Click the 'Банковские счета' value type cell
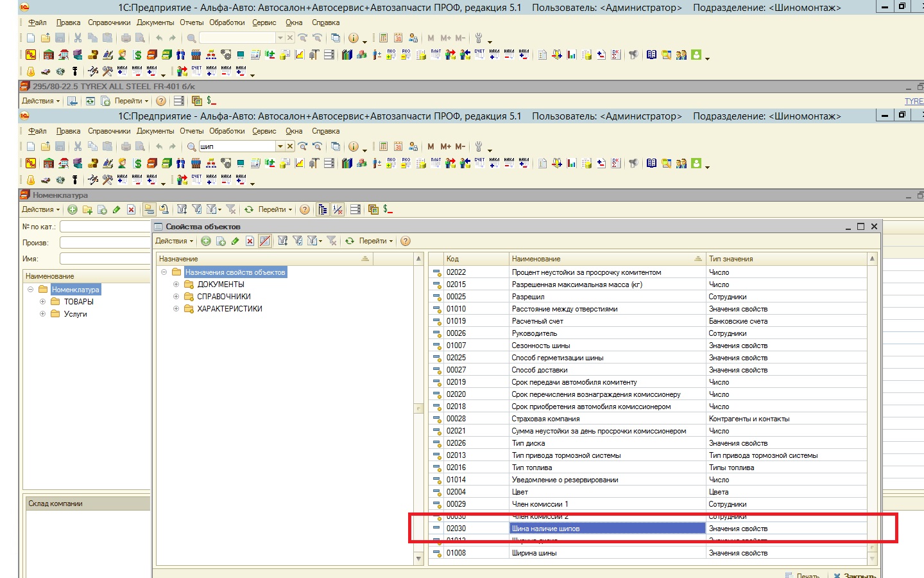This screenshot has width=924, height=578. (786, 321)
